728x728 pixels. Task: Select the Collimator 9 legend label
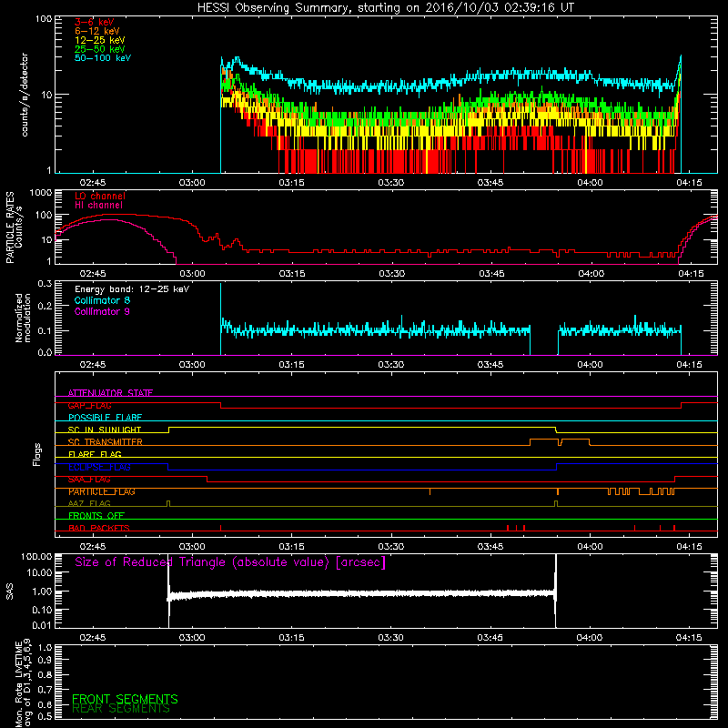click(102, 311)
